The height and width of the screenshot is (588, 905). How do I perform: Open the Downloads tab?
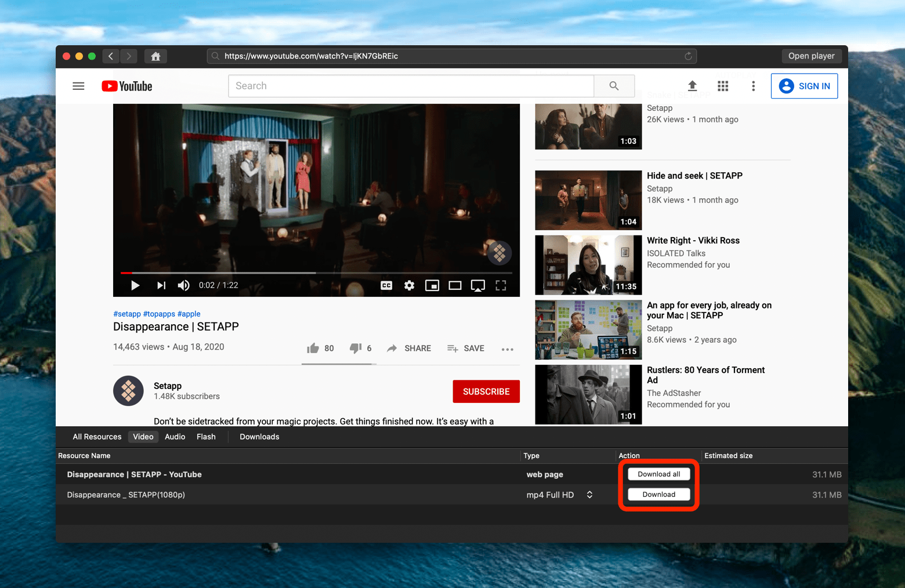(259, 437)
